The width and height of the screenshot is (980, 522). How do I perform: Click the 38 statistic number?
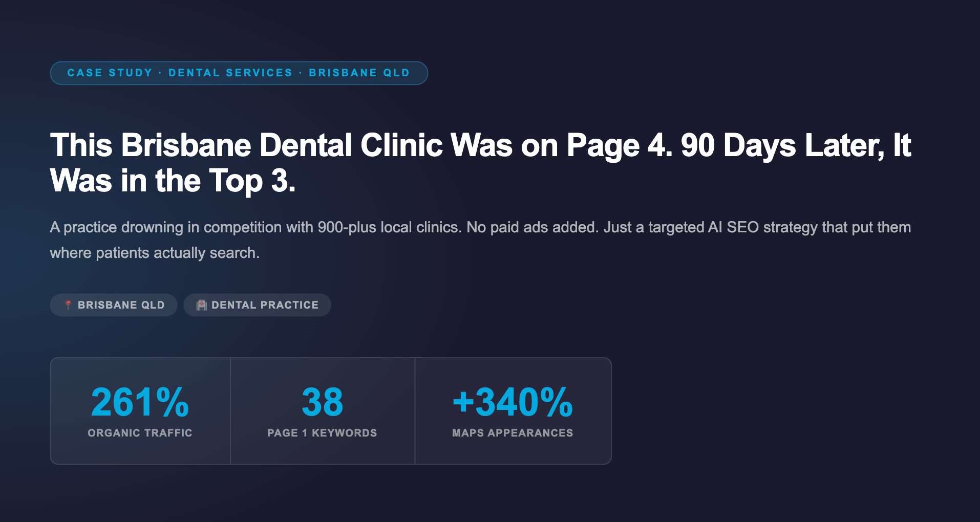[x=322, y=402]
